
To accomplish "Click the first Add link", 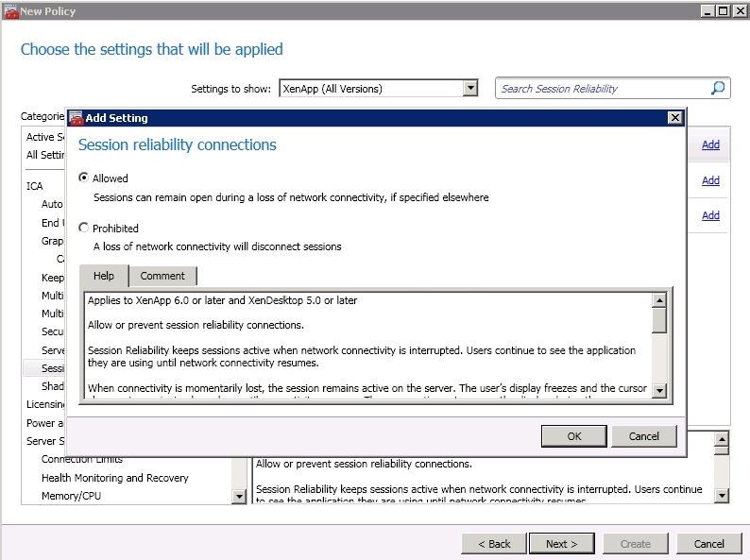I will click(x=710, y=144).
